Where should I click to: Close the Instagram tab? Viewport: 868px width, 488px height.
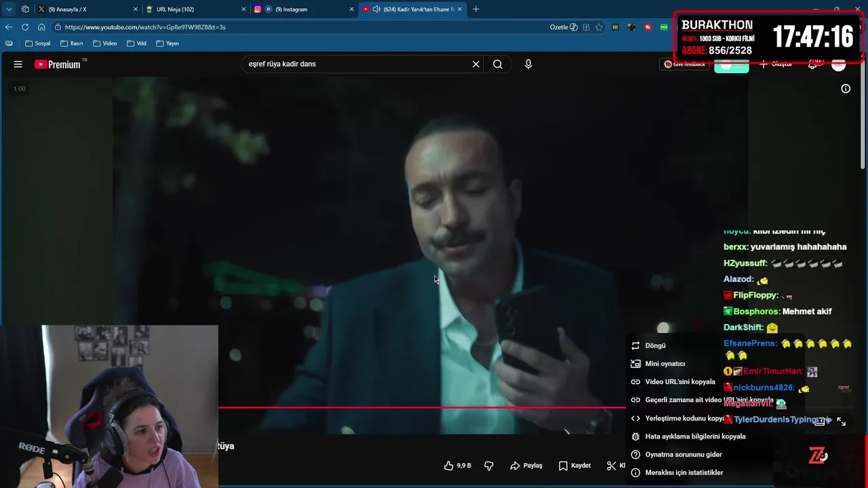(351, 9)
